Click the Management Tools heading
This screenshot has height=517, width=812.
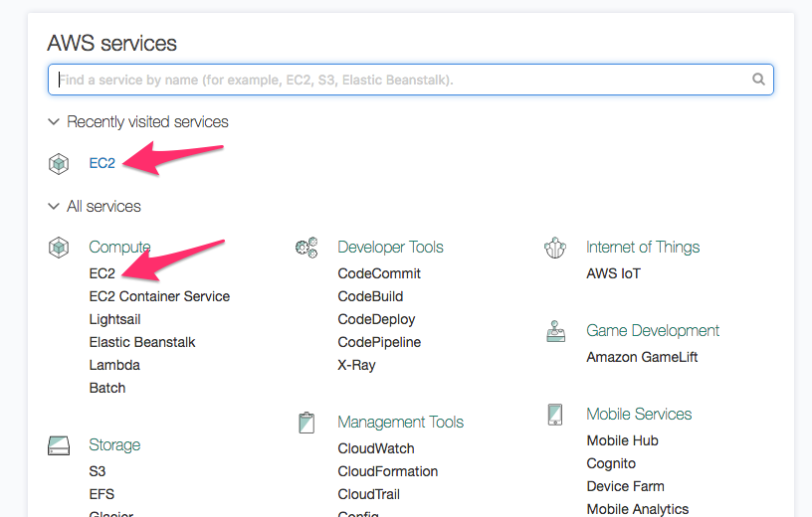pos(400,423)
